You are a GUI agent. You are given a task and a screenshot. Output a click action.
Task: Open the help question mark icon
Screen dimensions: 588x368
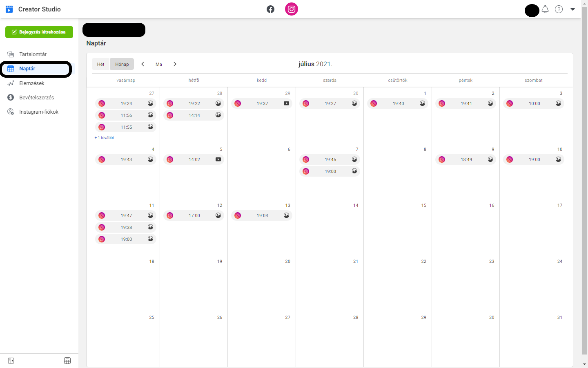(x=559, y=9)
